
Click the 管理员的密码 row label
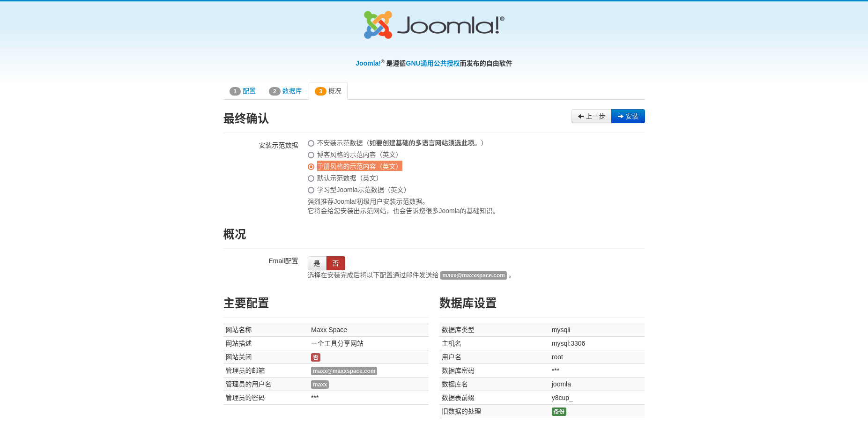pyautogui.click(x=245, y=398)
